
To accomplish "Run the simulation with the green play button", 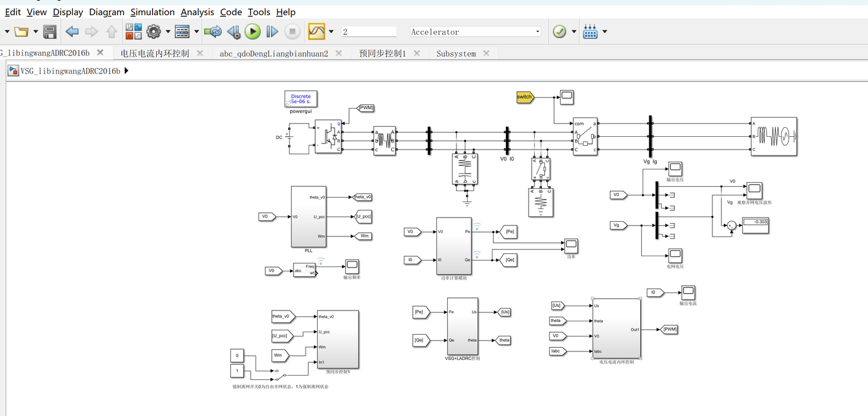I will tap(253, 31).
